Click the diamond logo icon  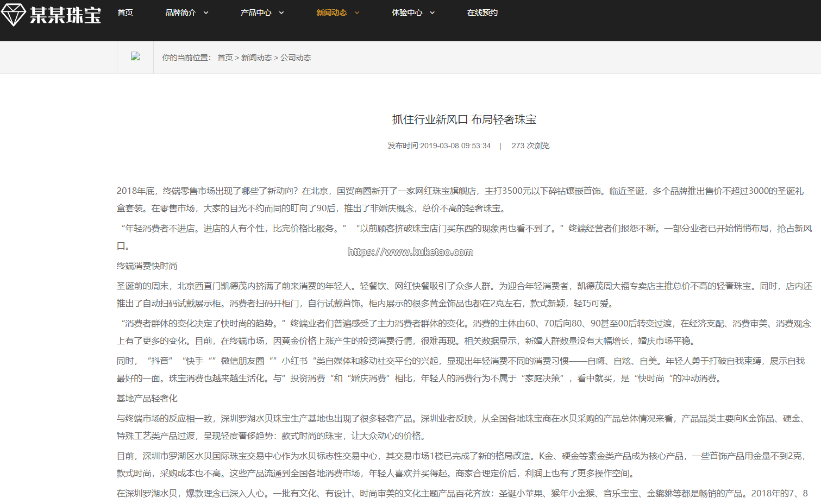[13, 15]
